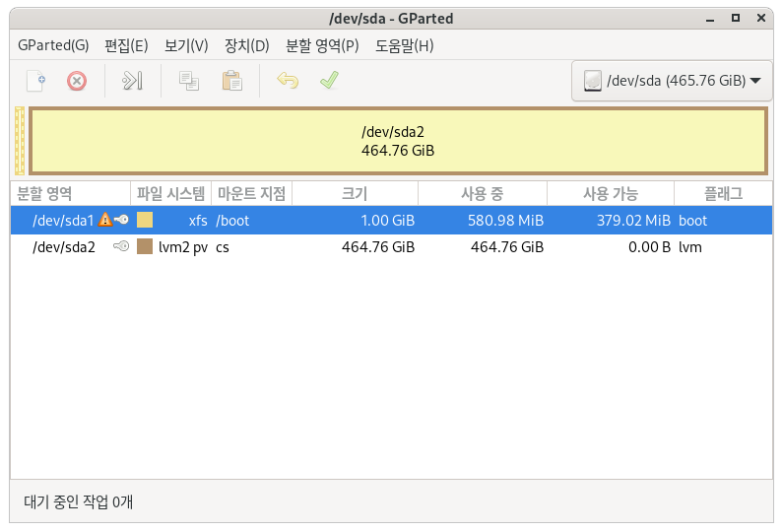Image resolution: width=783 pixels, height=532 pixels.
Task: Open the 분할 영역(P) menu
Action: point(322,45)
